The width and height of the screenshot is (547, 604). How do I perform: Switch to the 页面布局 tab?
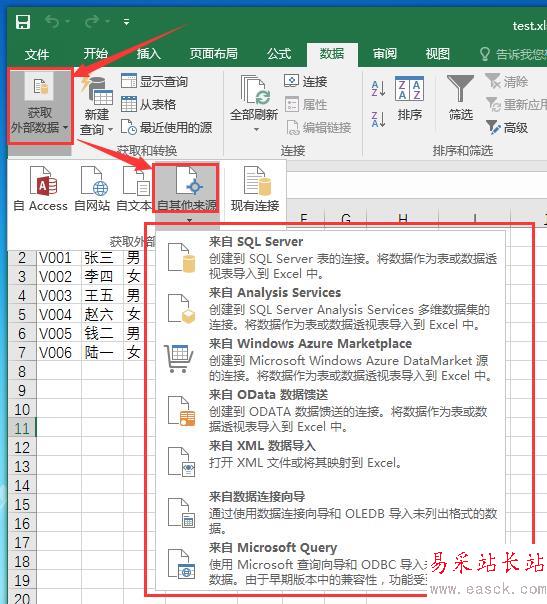coord(213,54)
